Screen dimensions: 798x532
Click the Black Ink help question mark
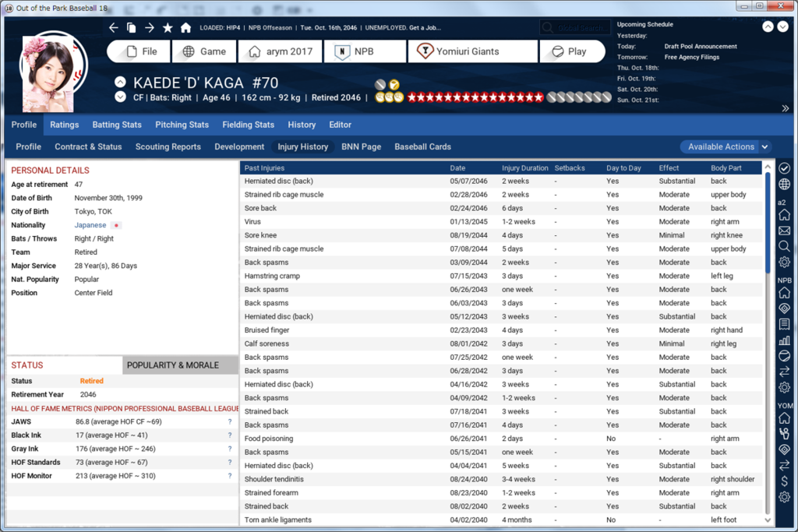[230, 435]
